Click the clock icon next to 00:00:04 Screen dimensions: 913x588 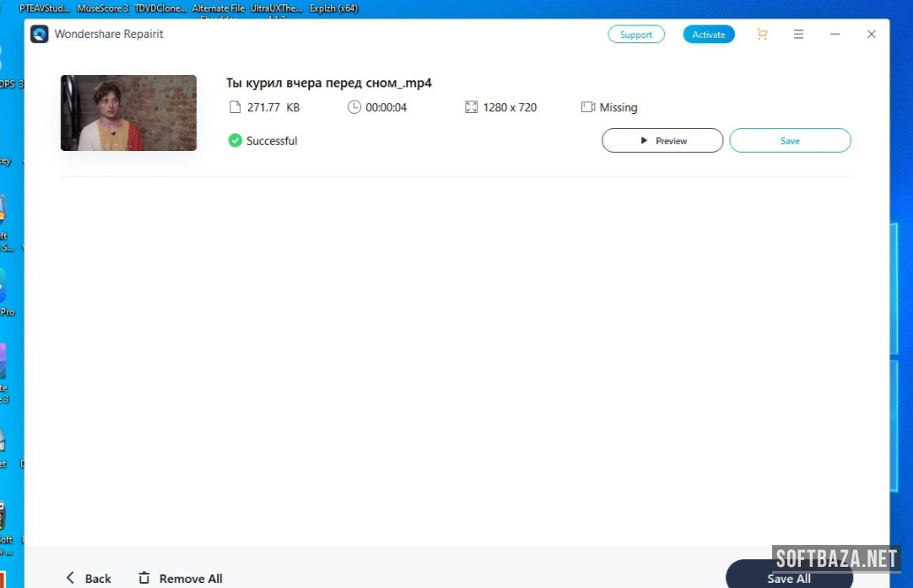point(354,107)
